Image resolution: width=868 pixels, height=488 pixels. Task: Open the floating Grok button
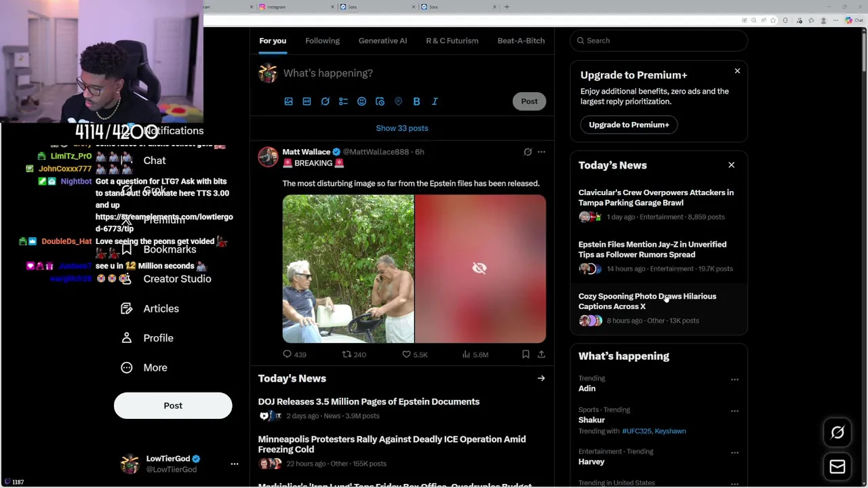tap(837, 432)
